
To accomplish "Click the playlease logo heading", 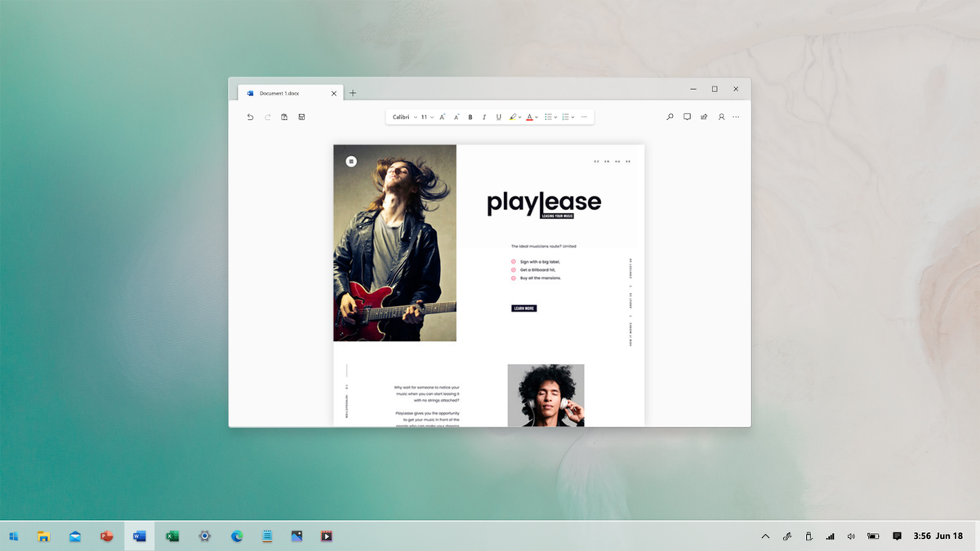I will (x=544, y=203).
